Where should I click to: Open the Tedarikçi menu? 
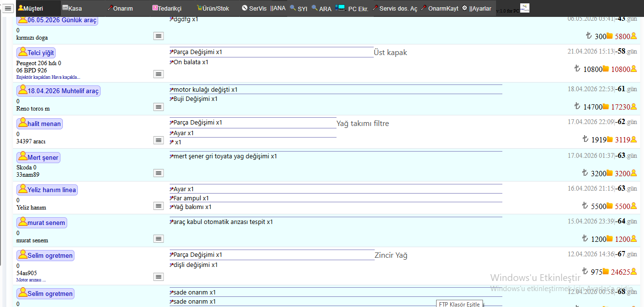[167, 8]
